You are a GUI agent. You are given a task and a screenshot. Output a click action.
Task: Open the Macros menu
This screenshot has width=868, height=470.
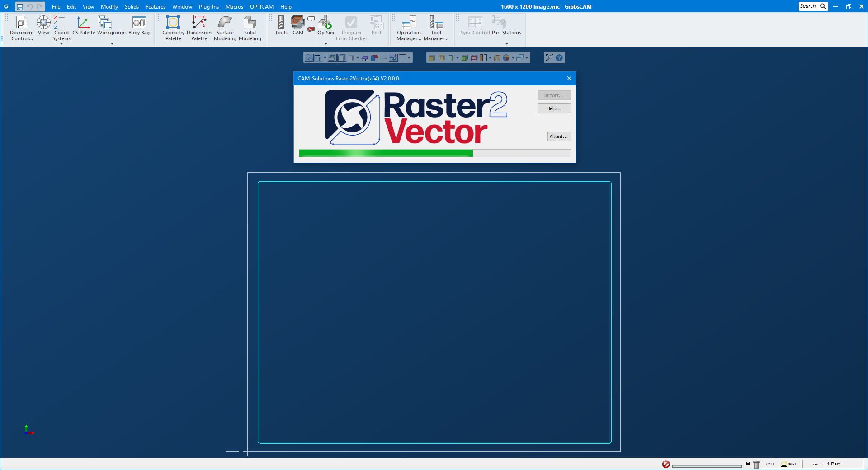click(234, 7)
